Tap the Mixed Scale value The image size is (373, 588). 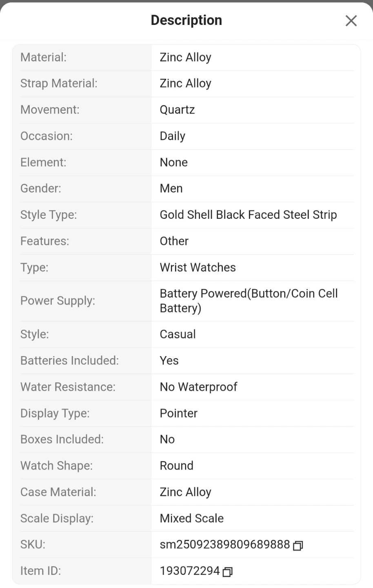[x=191, y=518]
